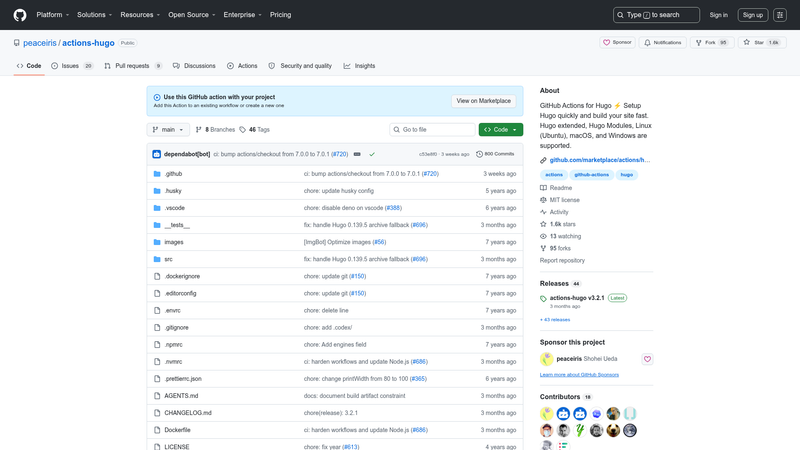This screenshot has width=800, height=450.
Task: Click the star icon beside 1.6k stars
Action: pyautogui.click(x=543, y=224)
